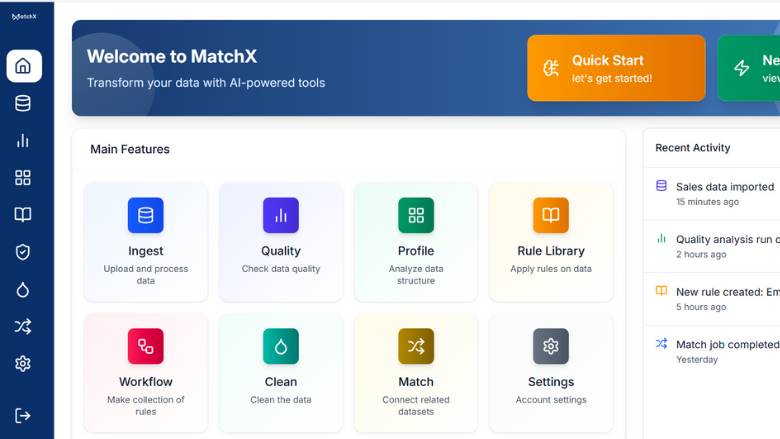This screenshot has height=439, width=780.
Task: Open the Home icon in sidebar
Action: [x=23, y=66]
